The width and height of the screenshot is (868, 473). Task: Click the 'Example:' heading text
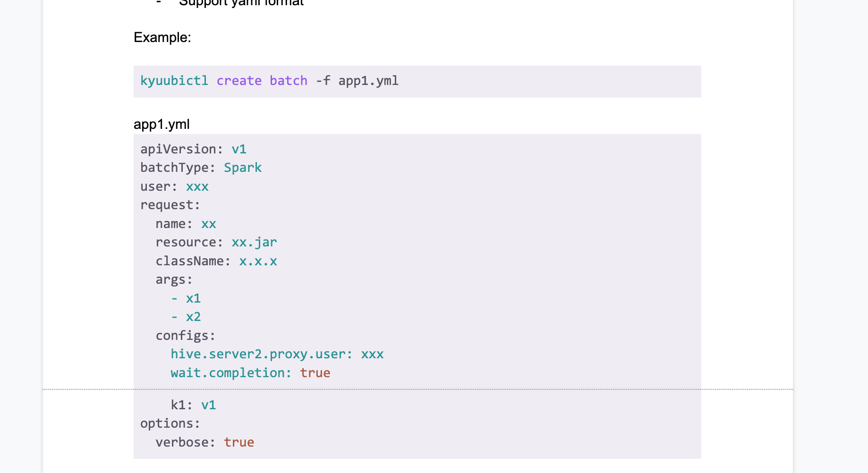(x=162, y=37)
